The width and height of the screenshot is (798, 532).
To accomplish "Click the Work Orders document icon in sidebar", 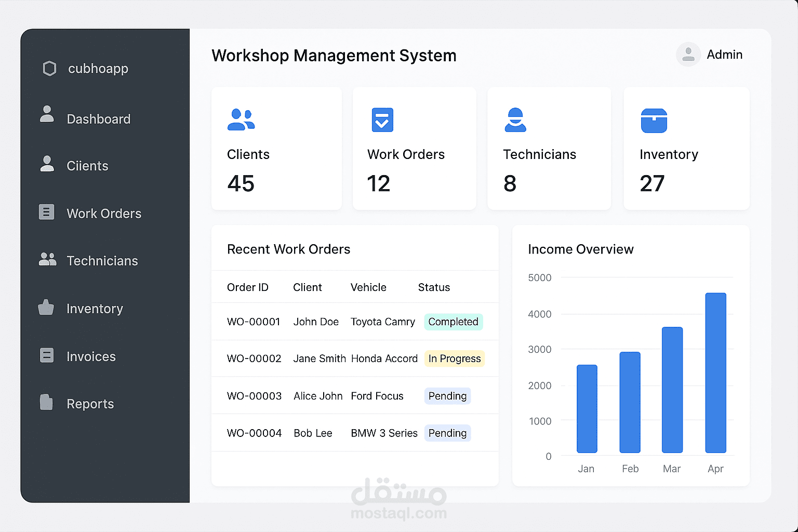I will coord(47,212).
